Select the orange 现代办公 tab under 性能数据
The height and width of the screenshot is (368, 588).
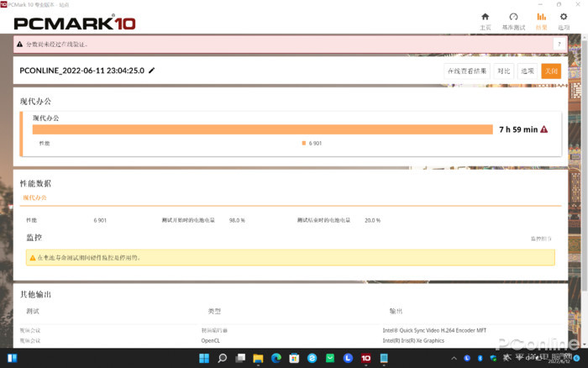point(34,197)
